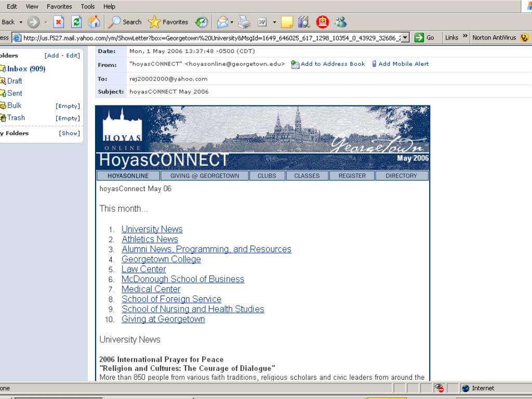Image resolution: width=532 pixels, height=399 pixels.
Task: Click the Inbox folder icon
Action: (x=3, y=69)
